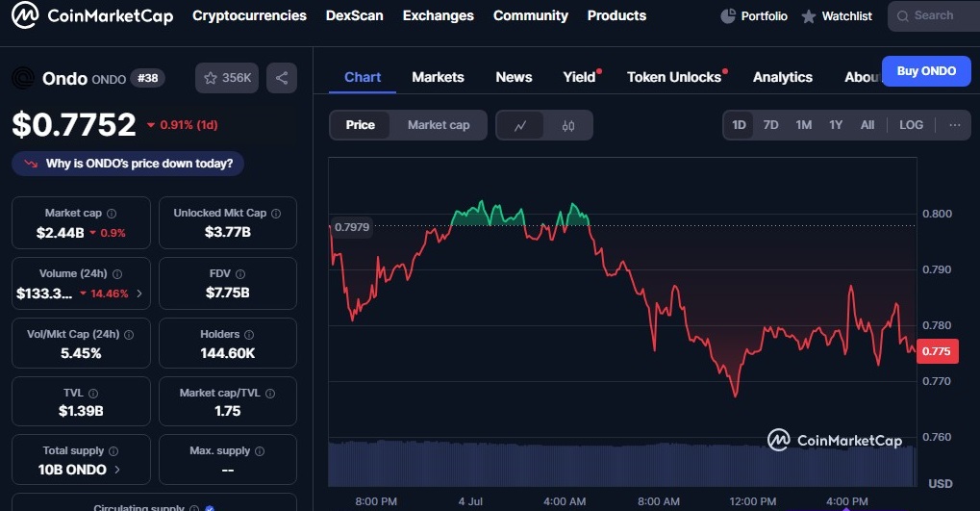Switch to the Token Unlocks tab
This screenshot has width=980, height=511.
(x=674, y=78)
